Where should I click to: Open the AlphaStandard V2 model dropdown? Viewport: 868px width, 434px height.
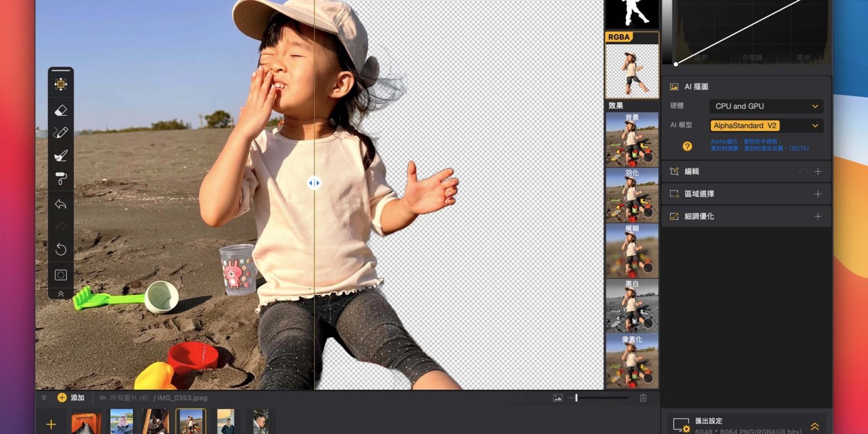point(766,125)
